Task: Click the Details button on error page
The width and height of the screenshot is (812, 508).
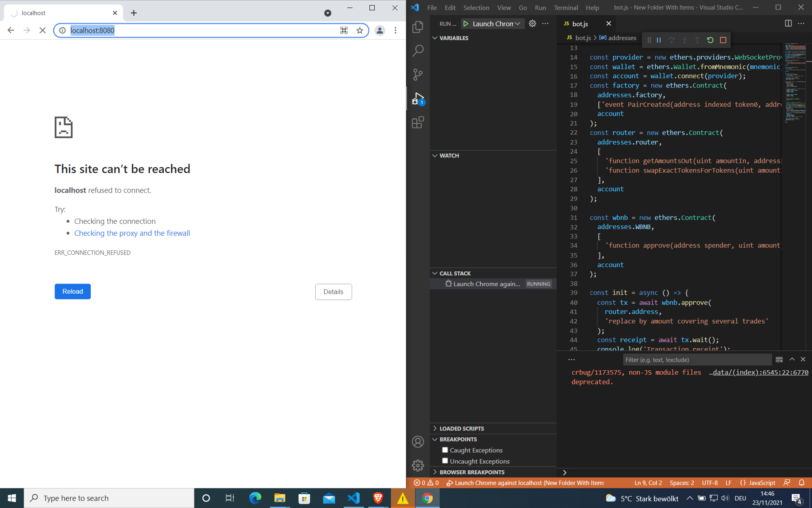Action: [x=333, y=292]
